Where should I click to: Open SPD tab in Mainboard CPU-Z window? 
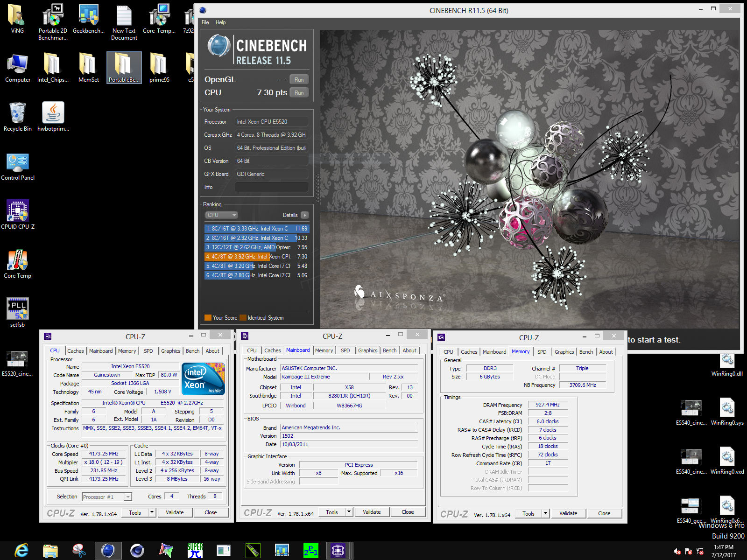coord(345,350)
